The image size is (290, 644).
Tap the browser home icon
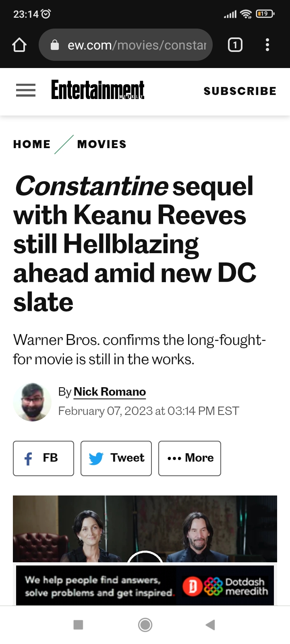pyautogui.click(x=19, y=45)
